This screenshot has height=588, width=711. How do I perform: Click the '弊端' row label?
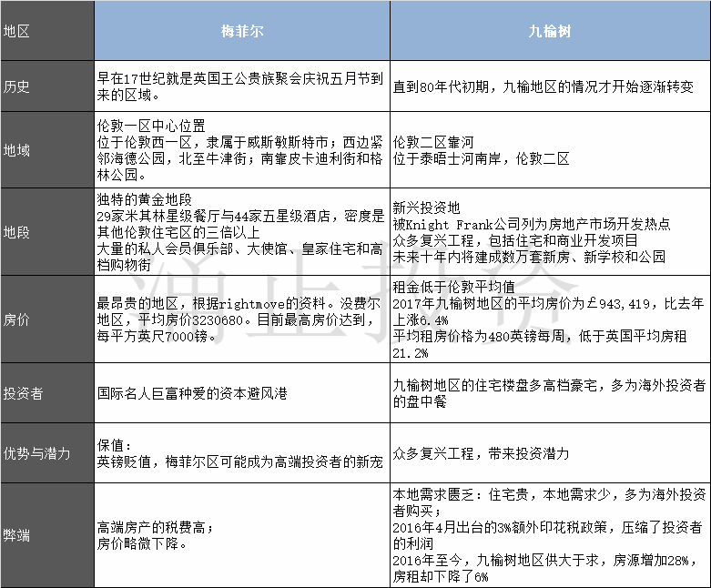tap(47, 535)
